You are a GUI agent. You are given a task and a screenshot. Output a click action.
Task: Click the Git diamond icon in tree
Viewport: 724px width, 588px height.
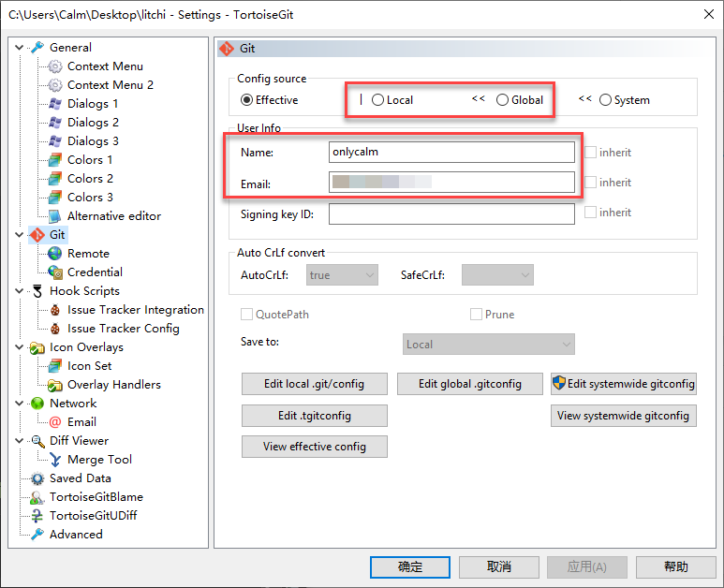37,235
